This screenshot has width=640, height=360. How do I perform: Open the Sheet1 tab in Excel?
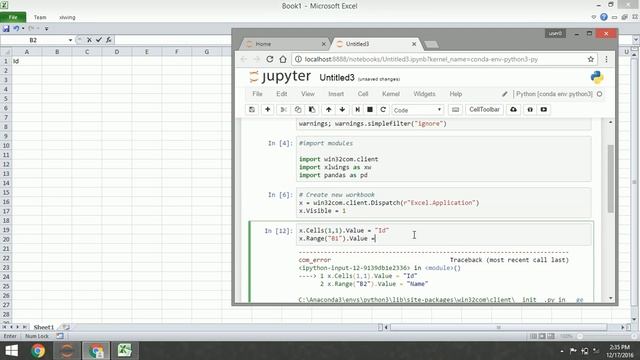click(43, 327)
